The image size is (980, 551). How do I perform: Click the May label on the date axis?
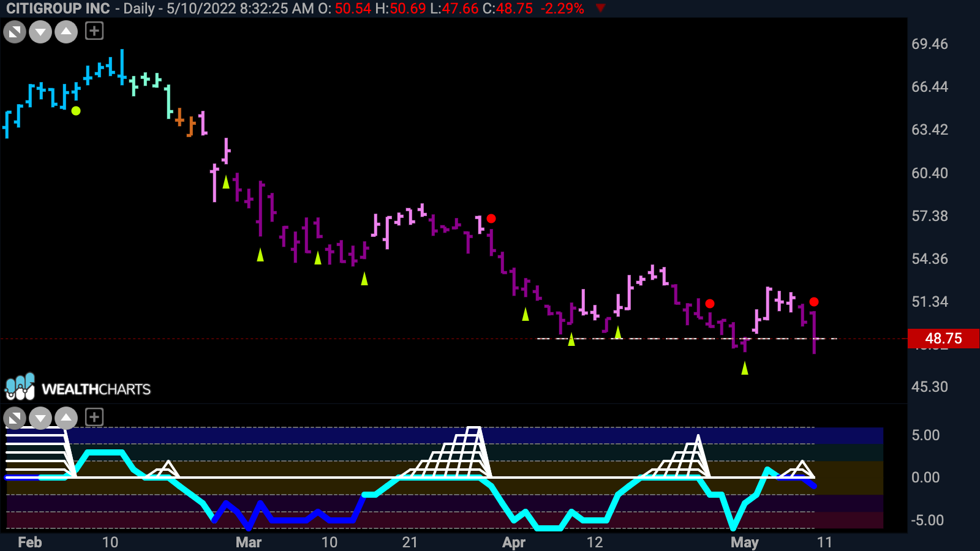[x=745, y=542]
